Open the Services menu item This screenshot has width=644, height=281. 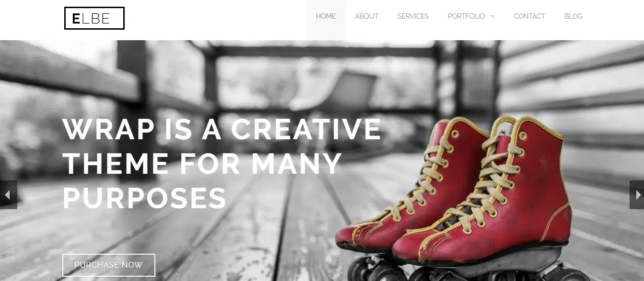pos(413,16)
